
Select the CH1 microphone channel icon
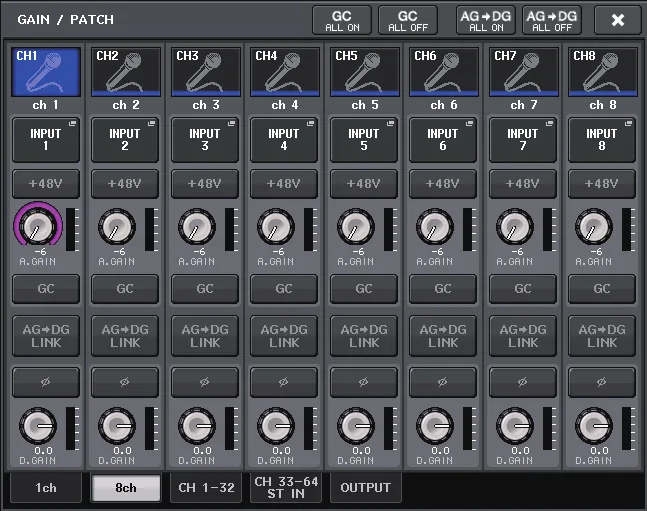coord(46,72)
